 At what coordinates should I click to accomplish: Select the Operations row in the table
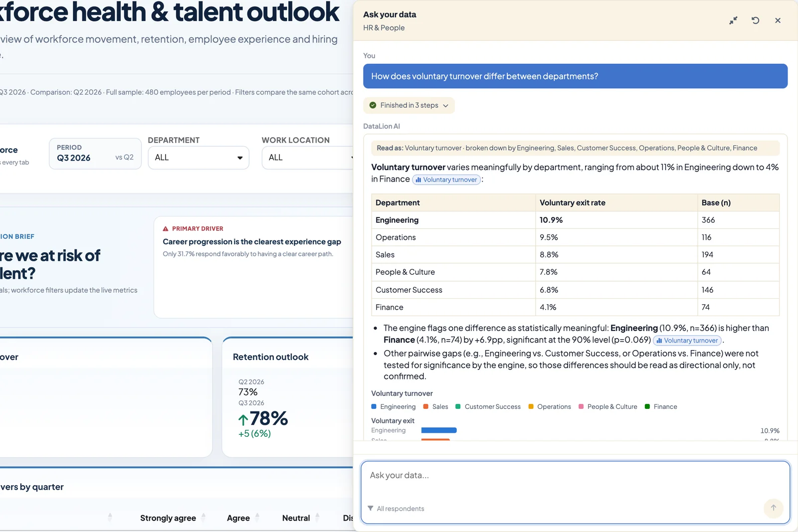pos(575,237)
